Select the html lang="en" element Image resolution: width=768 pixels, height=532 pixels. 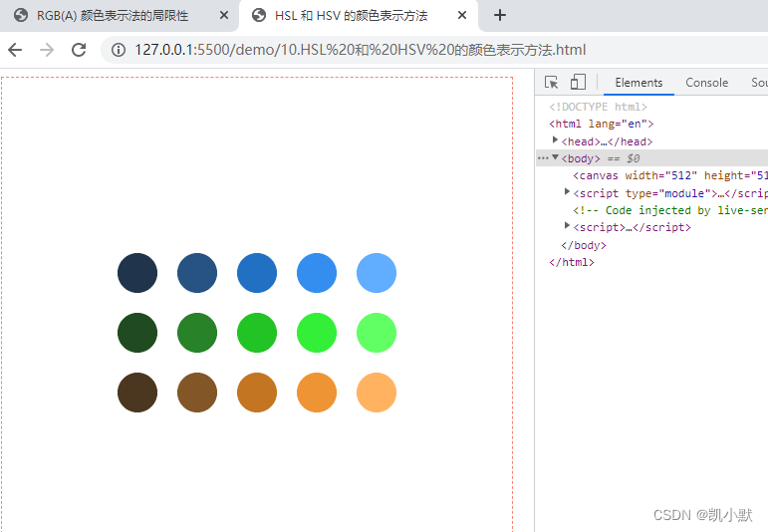click(x=602, y=124)
